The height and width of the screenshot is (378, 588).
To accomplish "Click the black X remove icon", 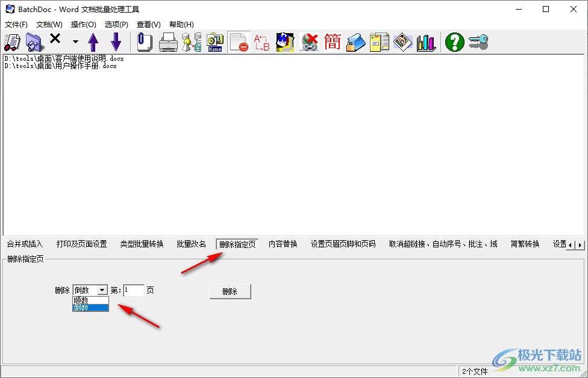I will (x=55, y=39).
